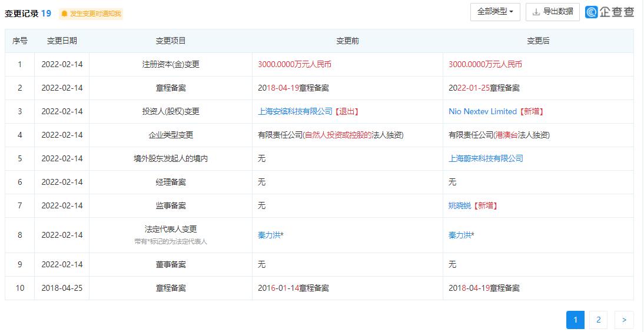
Task: Go to page 2
Action: coord(599,320)
